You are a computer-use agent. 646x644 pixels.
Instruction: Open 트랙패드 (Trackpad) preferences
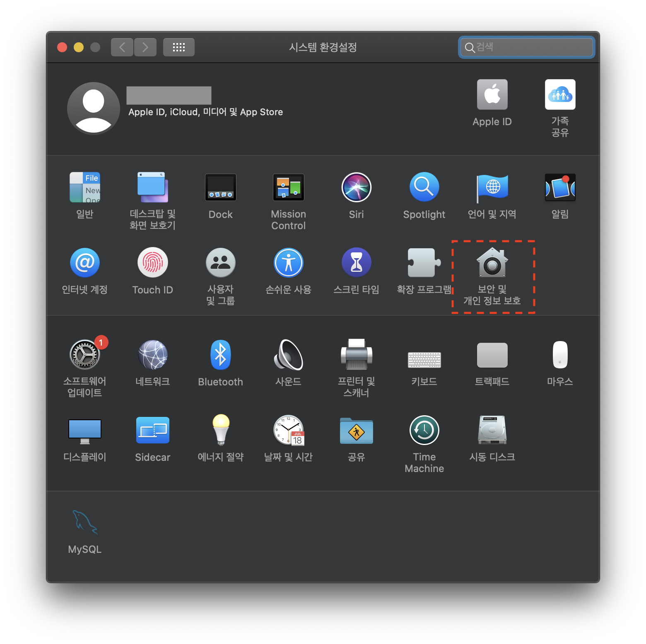492,355
